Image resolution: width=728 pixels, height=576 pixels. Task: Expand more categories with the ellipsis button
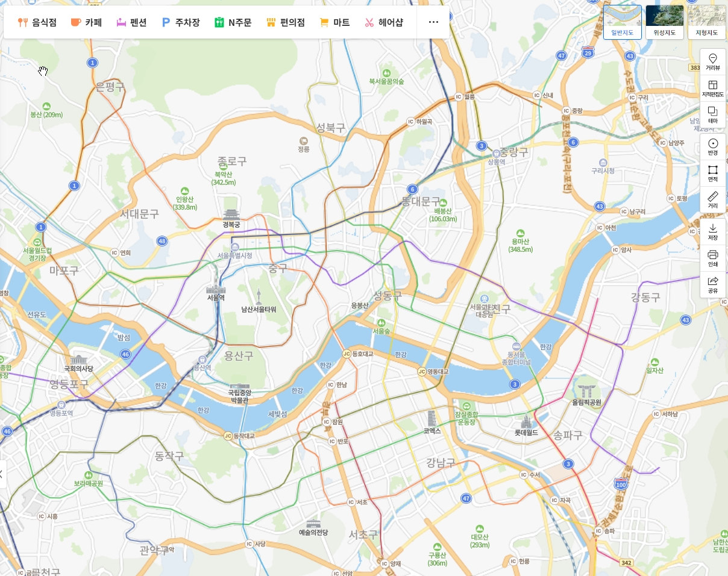pyautogui.click(x=433, y=22)
